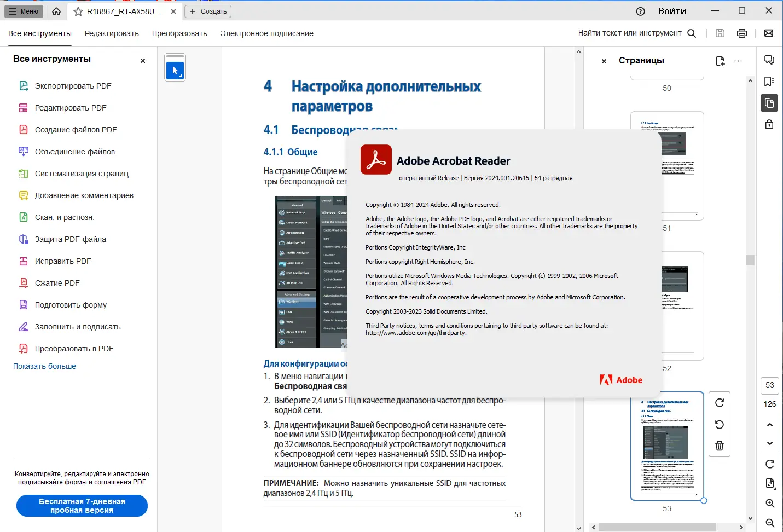Image resolution: width=783 pixels, height=532 pixels.
Task: Open the Преобразовать tab
Action: [x=179, y=33]
